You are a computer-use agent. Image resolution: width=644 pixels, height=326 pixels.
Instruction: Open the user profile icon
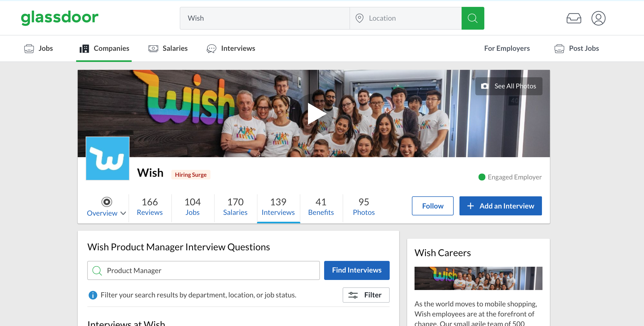click(x=598, y=18)
